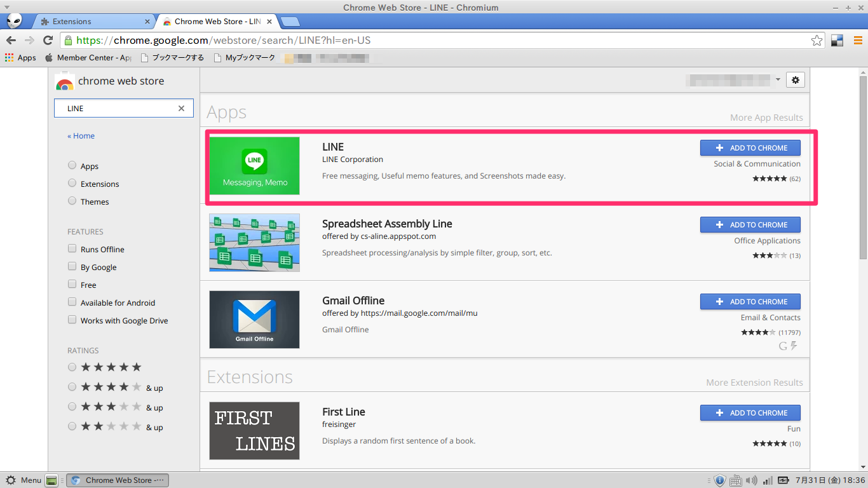The image size is (868, 488).
Task: Close the Chrome Web Store tab
Action: [x=269, y=22]
